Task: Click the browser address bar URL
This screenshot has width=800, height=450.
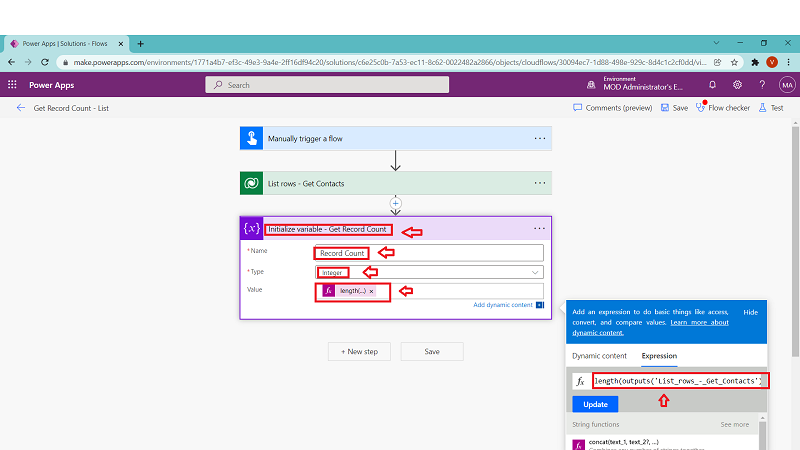Action: point(390,62)
